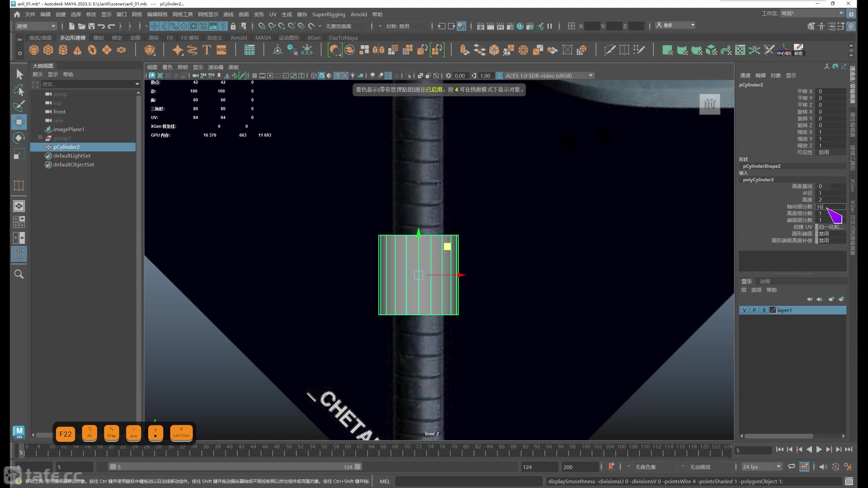Click the Center Pivot shelf icon
The width and height of the screenshot is (868, 488).
coord(784,50)
